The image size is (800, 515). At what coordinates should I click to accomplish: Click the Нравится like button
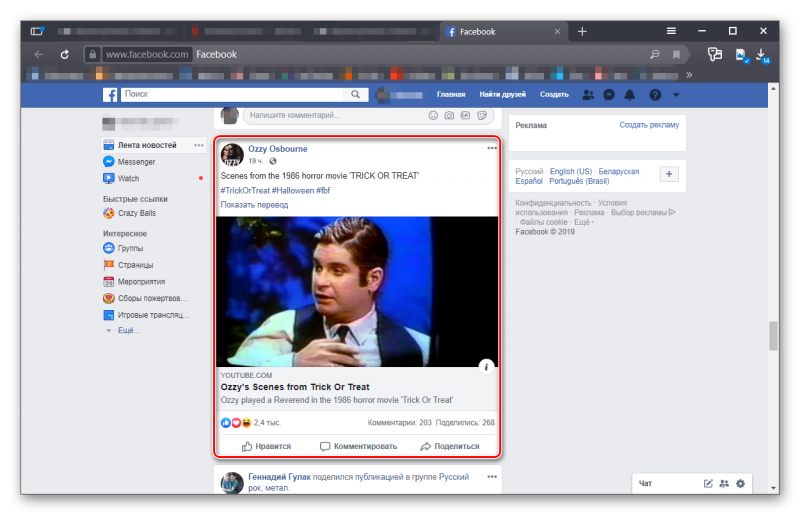(x=266, y=446)
